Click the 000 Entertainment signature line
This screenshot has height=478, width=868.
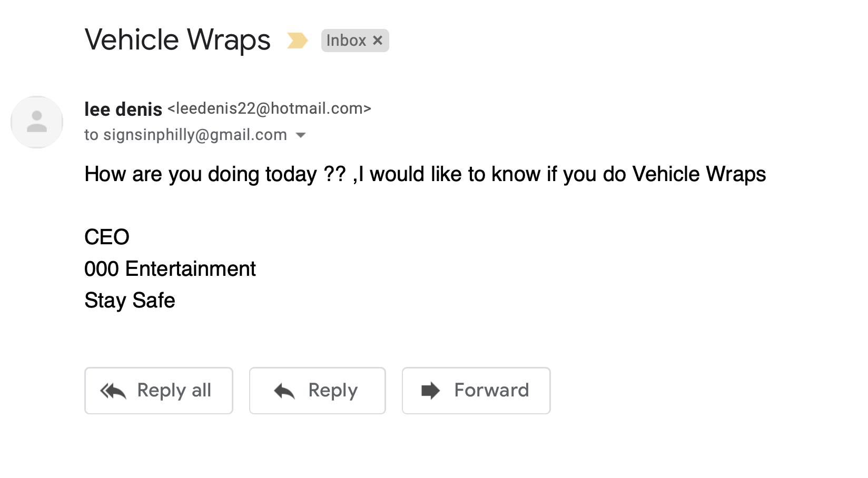pos(170,269)
